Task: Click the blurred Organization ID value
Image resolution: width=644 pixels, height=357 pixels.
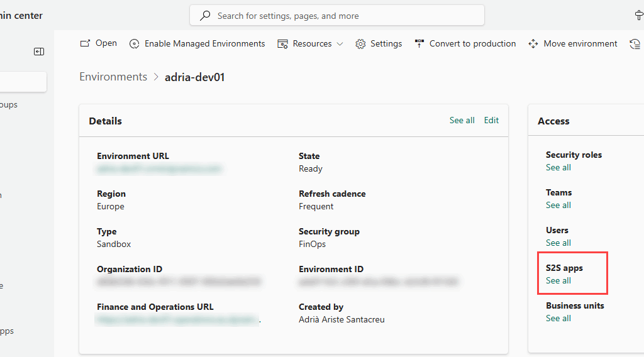Action: tap(179, 282)
